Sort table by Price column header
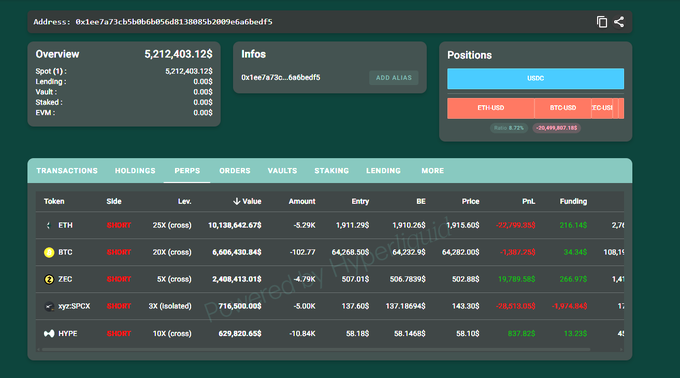This screenshot has height=378, width=680. tap(470, 201)
